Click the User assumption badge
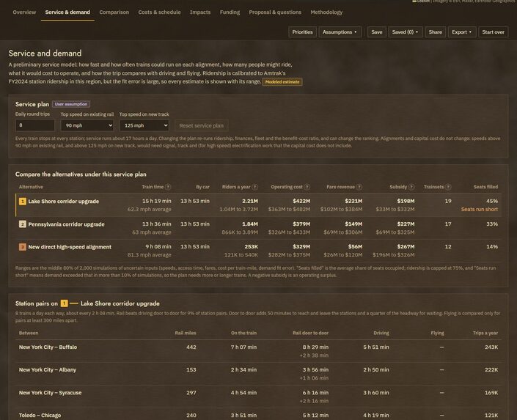517x420 pixels. click(x=71, y=104)
